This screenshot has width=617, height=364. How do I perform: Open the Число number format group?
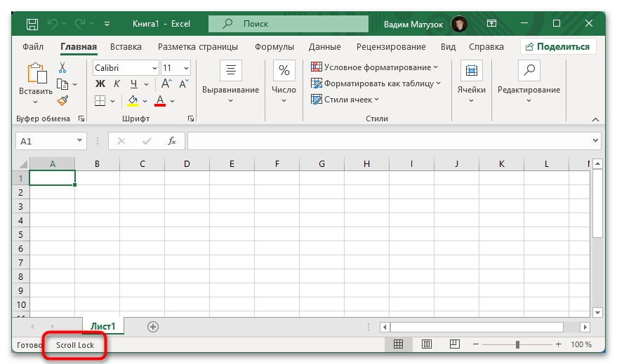point(284,82)
